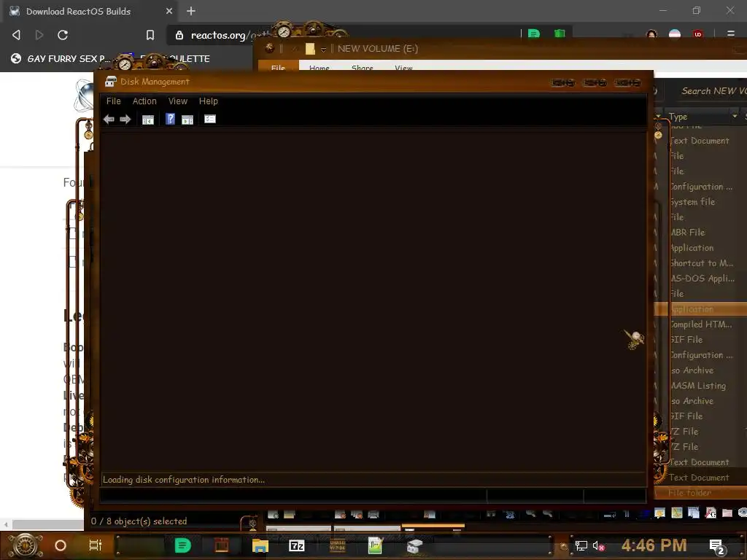Image resolution: width=747 pixels, height=560 pixels.
Task: Open the Action Center notifications icon
Action: (x=717, y=547)
